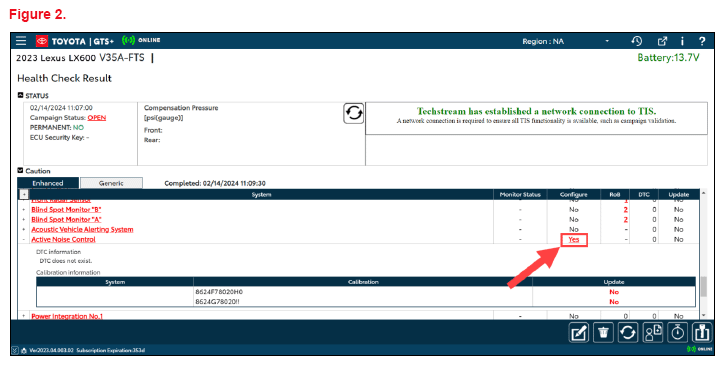Collapse Active Noise Control row
Viewport: 724px width, 365px height.
coord(24,240)
